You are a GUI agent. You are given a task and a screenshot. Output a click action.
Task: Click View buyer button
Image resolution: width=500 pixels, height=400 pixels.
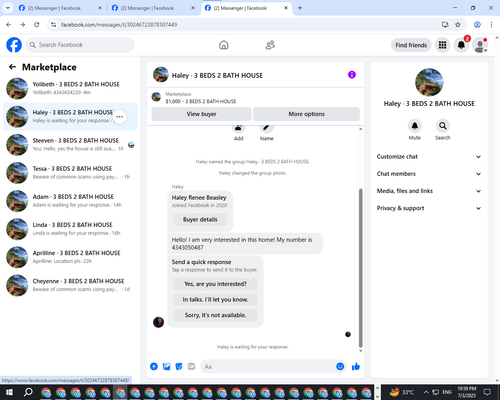tap(201, 114)
